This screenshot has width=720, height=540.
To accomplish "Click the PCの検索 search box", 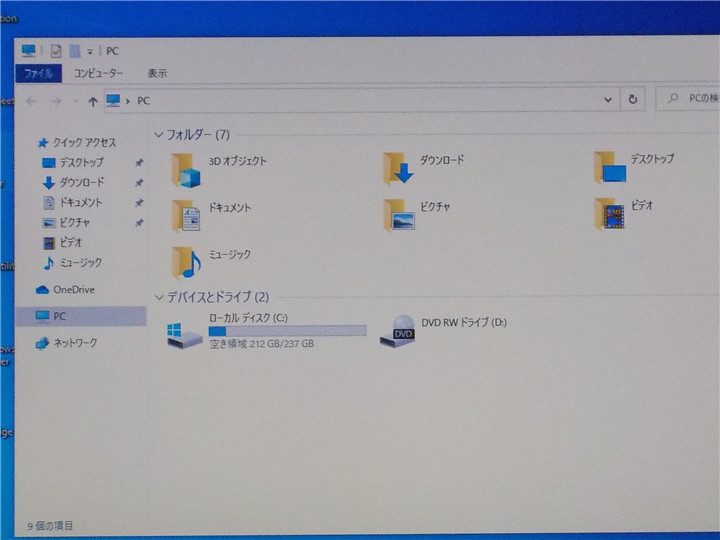I will pyautogui.click(x=688, y=98).
